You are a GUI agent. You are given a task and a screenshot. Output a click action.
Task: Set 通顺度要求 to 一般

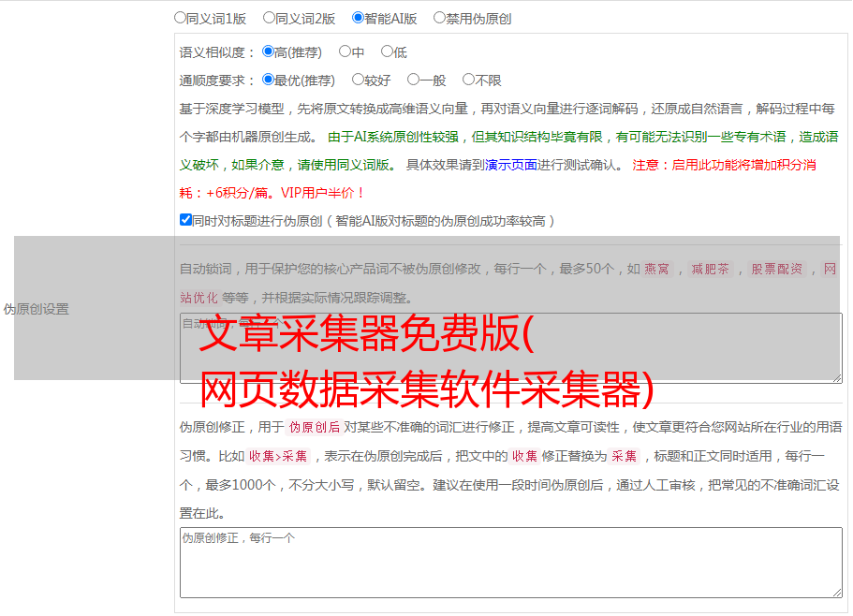point(413,81)
